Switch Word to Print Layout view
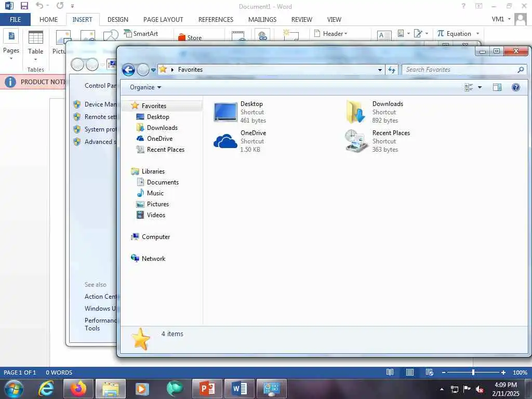The height and width of the screenshot is (399, 532). (409, 372)
